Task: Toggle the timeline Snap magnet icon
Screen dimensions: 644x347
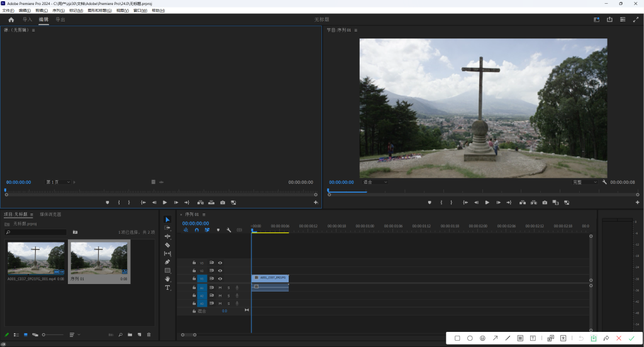Action: coord(196,230)
